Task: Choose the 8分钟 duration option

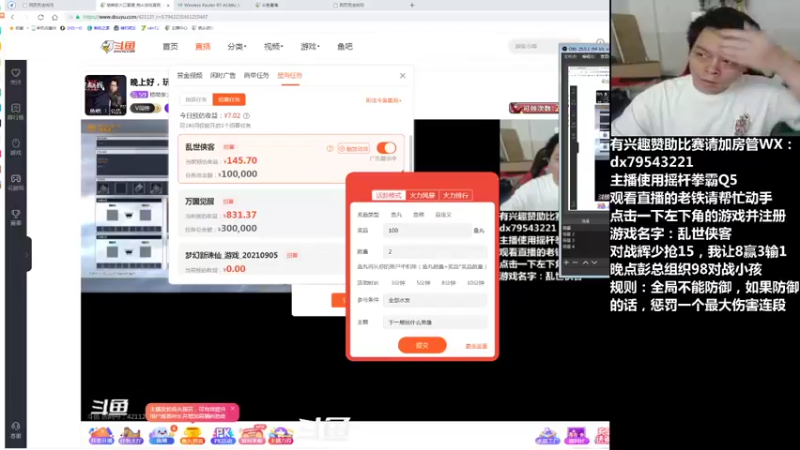Action: click(x=448, y=283)
